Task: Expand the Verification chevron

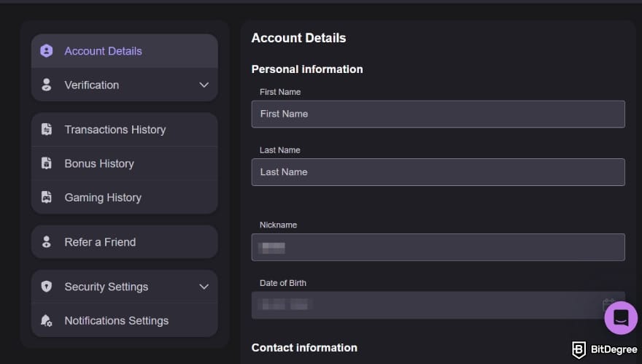Action: [204, 85]
